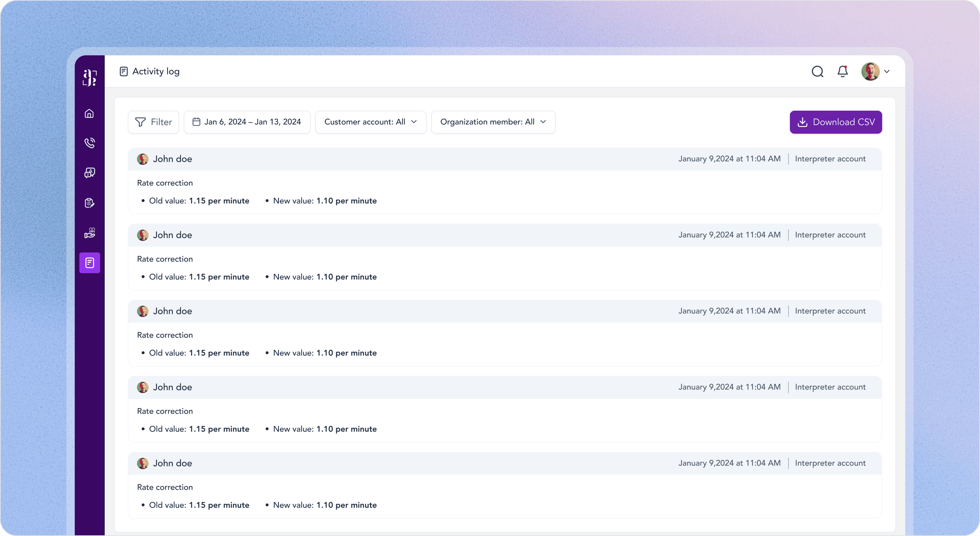Click the app logo in sidebar
The width and height of the screenshot is (980, 536).
(x=90, y=77)
